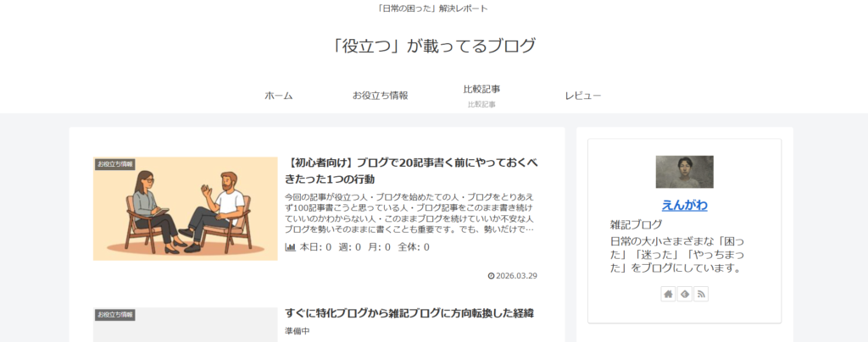Click the bar chart access counter icon
Screen dimensions: 868x342
tap(291, 247)
